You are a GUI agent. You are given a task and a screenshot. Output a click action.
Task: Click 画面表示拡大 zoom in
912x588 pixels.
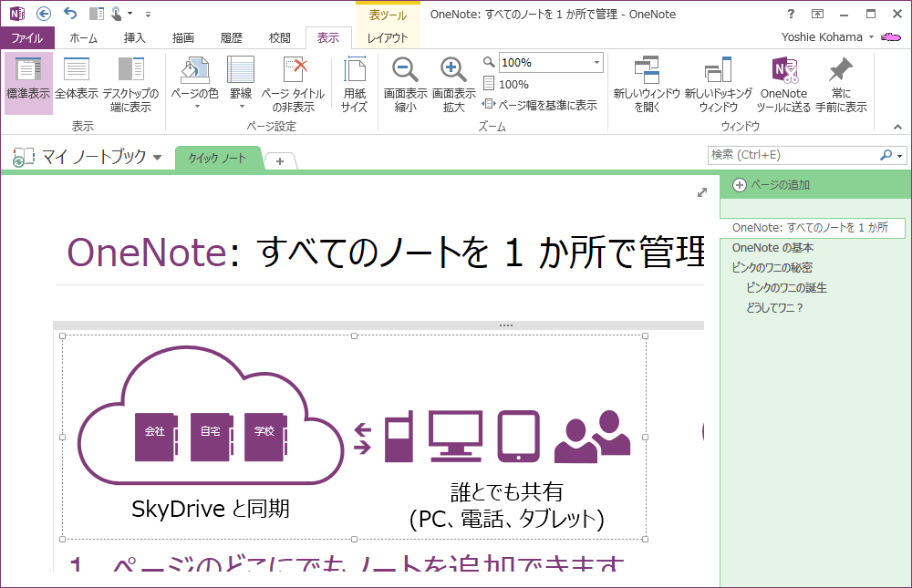point(453,83)
